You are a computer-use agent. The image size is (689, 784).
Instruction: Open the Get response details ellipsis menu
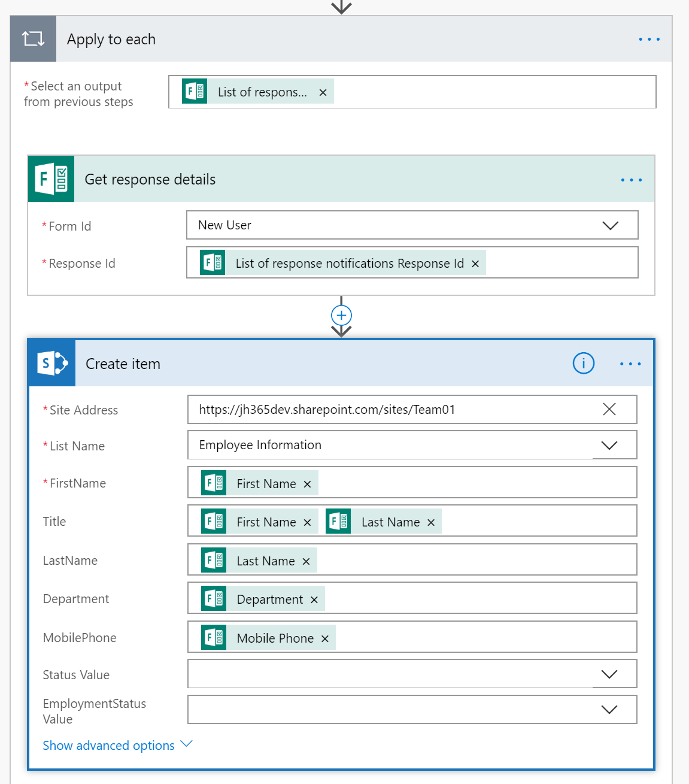(631, 180)
